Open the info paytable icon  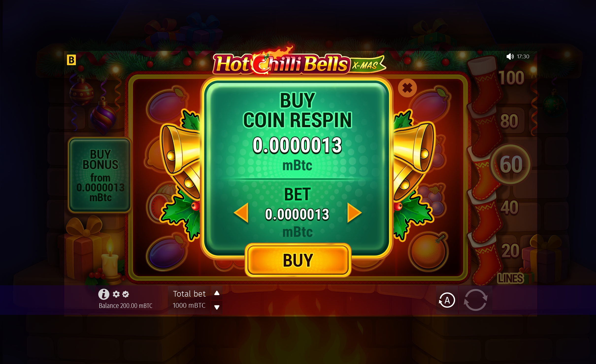pyautogui.click(x=104, y=294)
